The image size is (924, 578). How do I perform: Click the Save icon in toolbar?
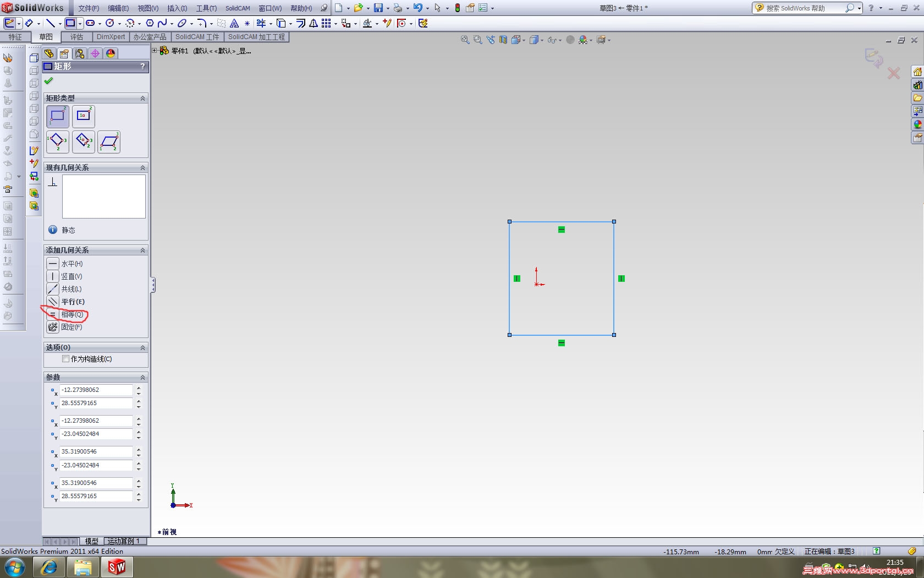[378, 8]
